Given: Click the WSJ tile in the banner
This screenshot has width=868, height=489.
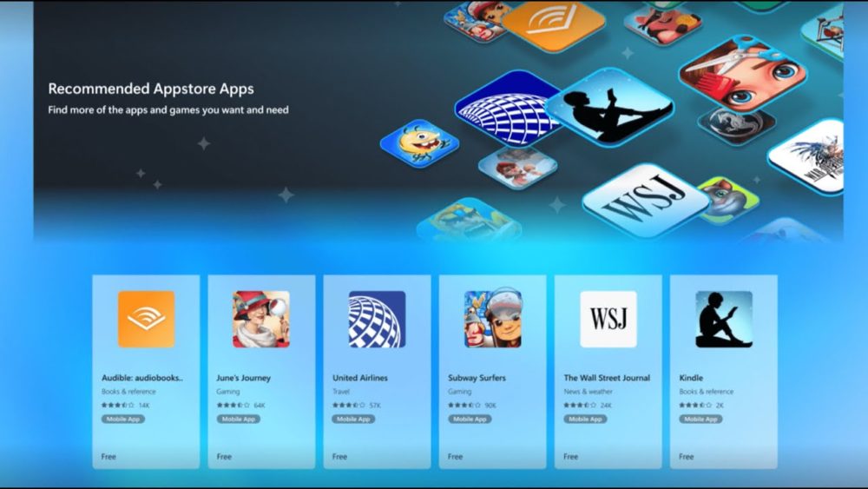Looking at the screenshot, I should pos(645,201).
